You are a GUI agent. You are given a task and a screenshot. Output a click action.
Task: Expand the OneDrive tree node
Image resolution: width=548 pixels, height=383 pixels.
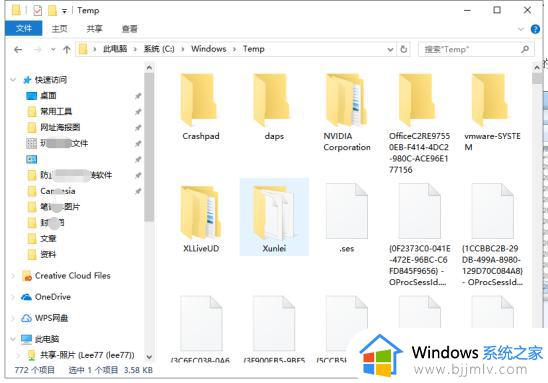point(13,297)
